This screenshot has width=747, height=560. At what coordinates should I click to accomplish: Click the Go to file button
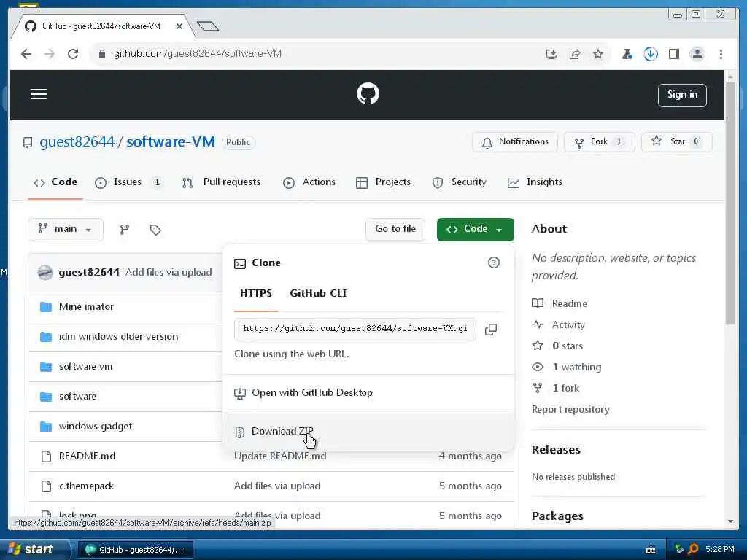(395, 229)
